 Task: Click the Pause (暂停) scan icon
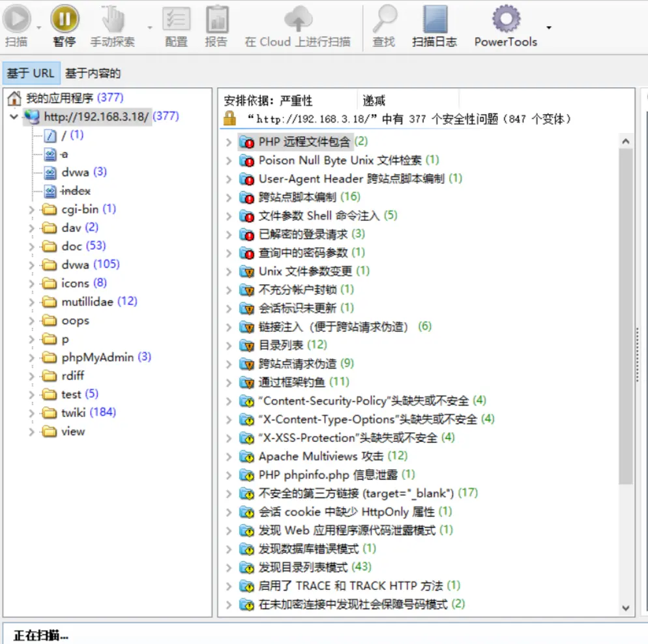tap(65, 19)
